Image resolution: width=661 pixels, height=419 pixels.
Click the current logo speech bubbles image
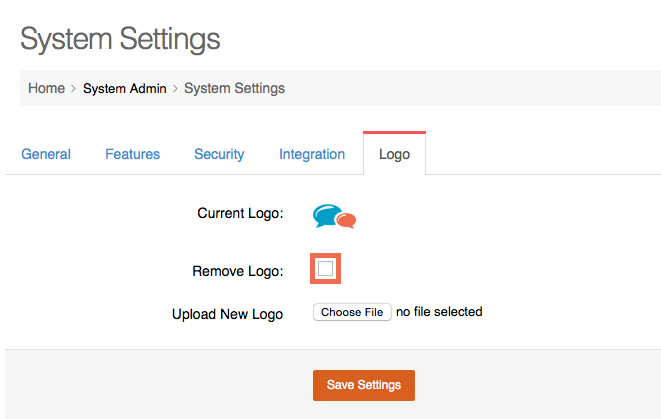click(334, 216)
